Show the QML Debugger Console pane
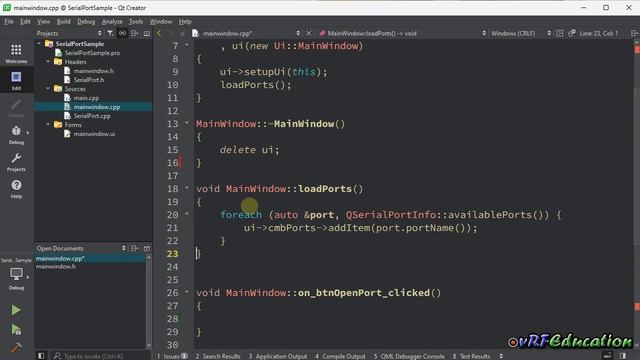Image resolution: width=640 pixels, height=360 pixels. tap(409, 356)
